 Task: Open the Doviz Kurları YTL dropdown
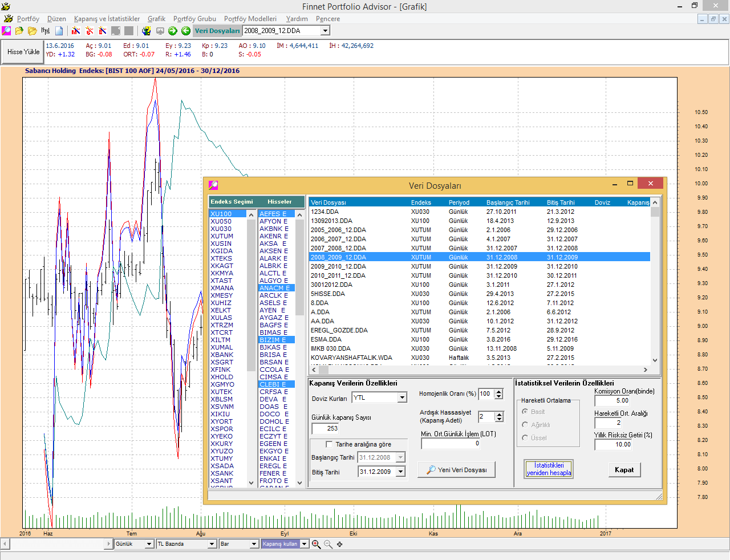pyautogui.click(x=402, y=397)
